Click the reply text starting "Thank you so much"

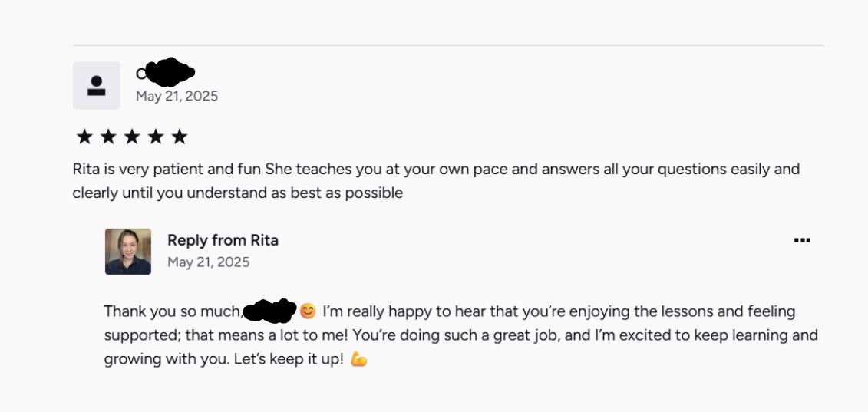point(172,311)
